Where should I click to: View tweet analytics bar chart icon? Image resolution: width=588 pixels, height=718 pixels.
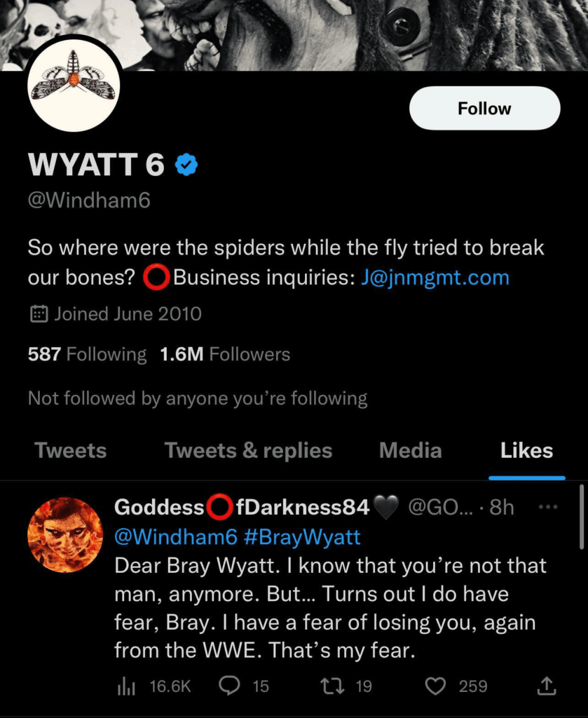126,686
